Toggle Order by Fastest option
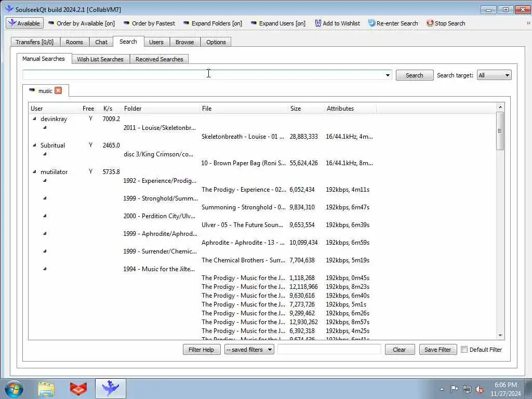 (x=149, y=23)
